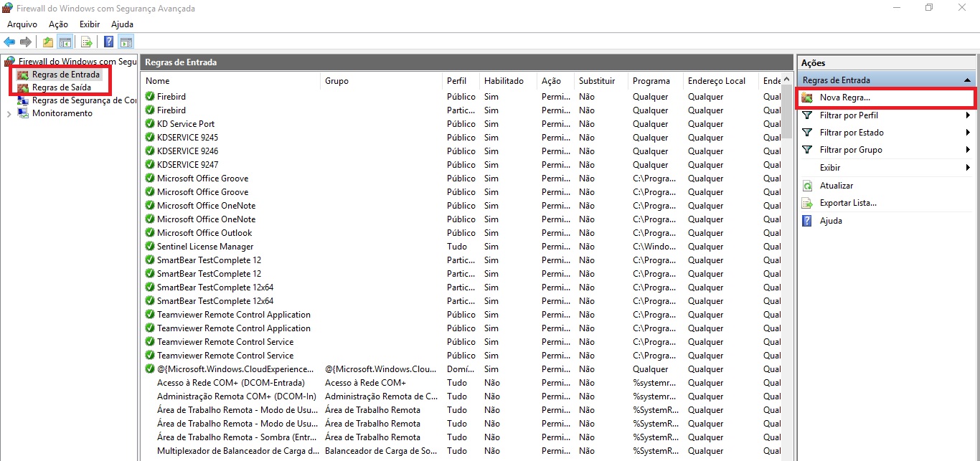This screenshot has width=980, height=461.
Task: Select Regras de Saída in the tree
Action: coord(62,87)
